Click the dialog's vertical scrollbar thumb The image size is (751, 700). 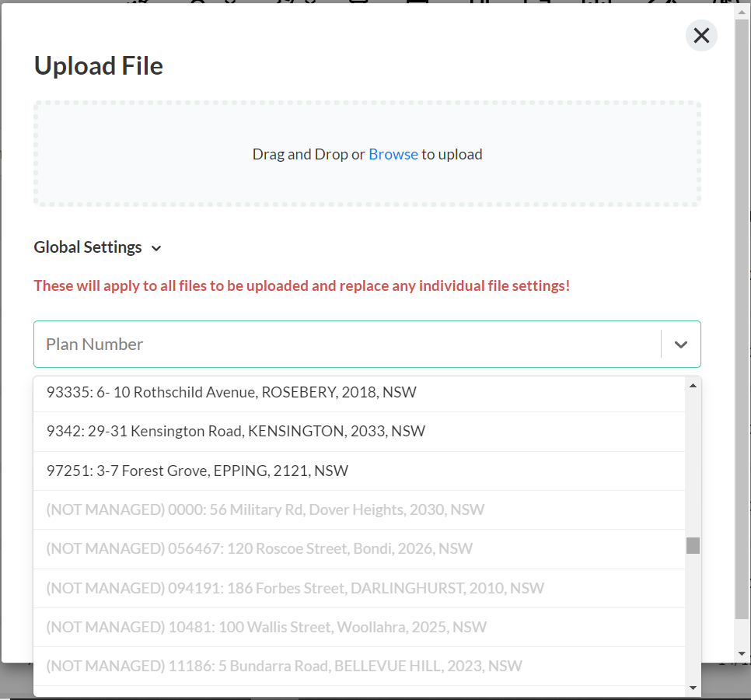742,311
